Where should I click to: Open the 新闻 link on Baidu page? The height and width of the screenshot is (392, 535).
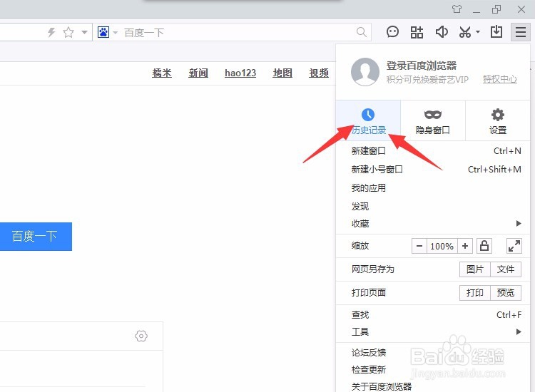coord(198,73)
